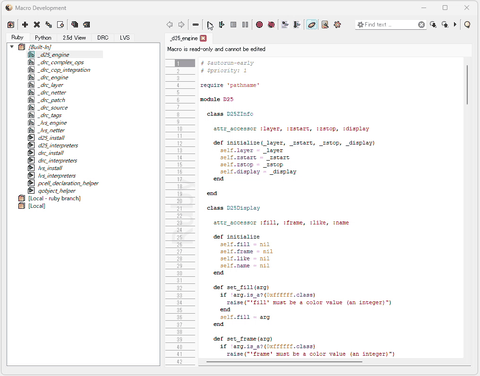Open the 2.5d View tab
This screenshot has height=376, width=480.
click(x=74, y=38)
